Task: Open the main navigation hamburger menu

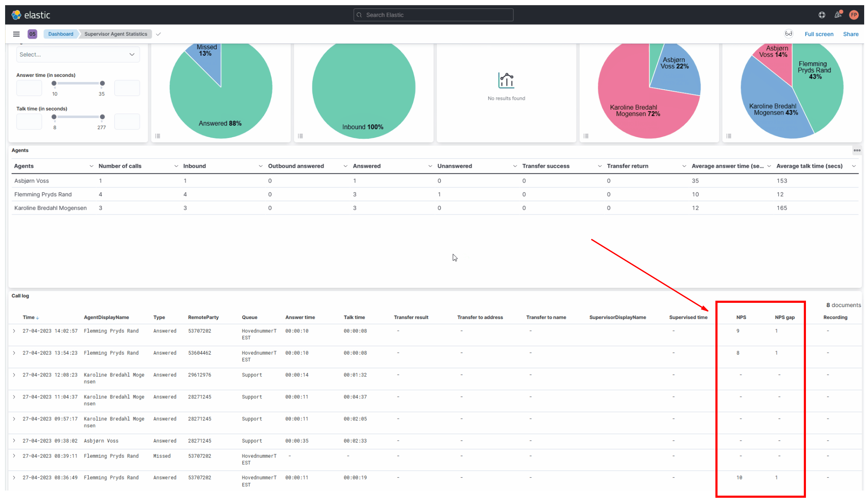Action: (x=16, y=34)
